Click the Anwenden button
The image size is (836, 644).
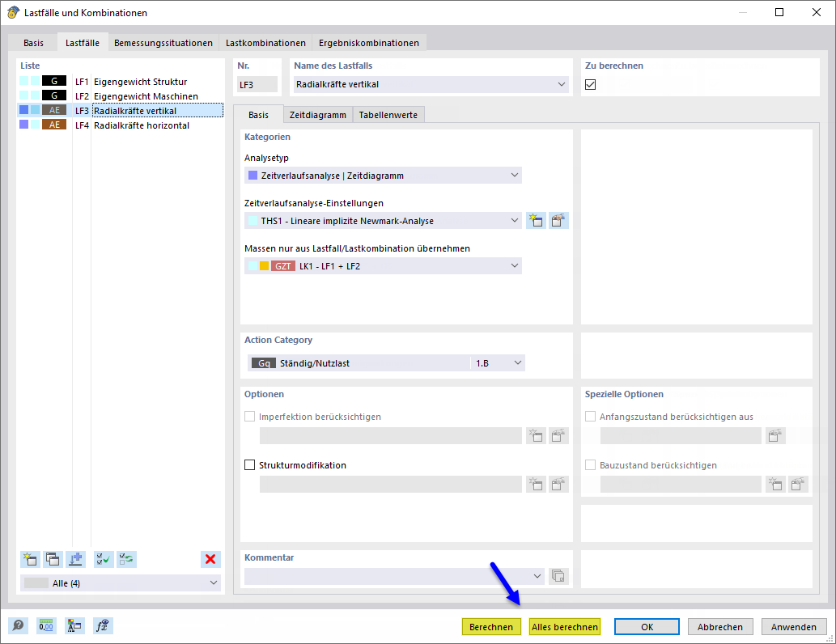coord(793,627)
